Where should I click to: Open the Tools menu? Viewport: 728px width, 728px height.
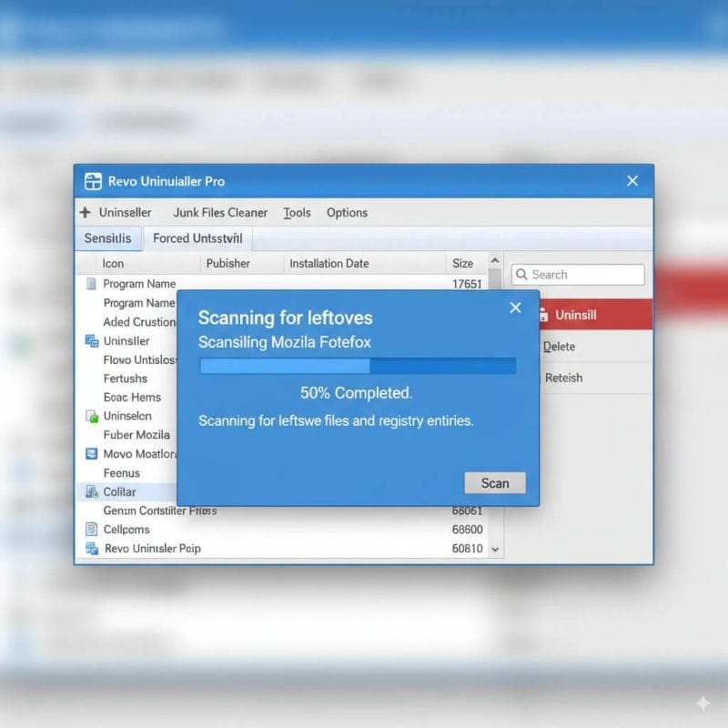pos(296,212)
